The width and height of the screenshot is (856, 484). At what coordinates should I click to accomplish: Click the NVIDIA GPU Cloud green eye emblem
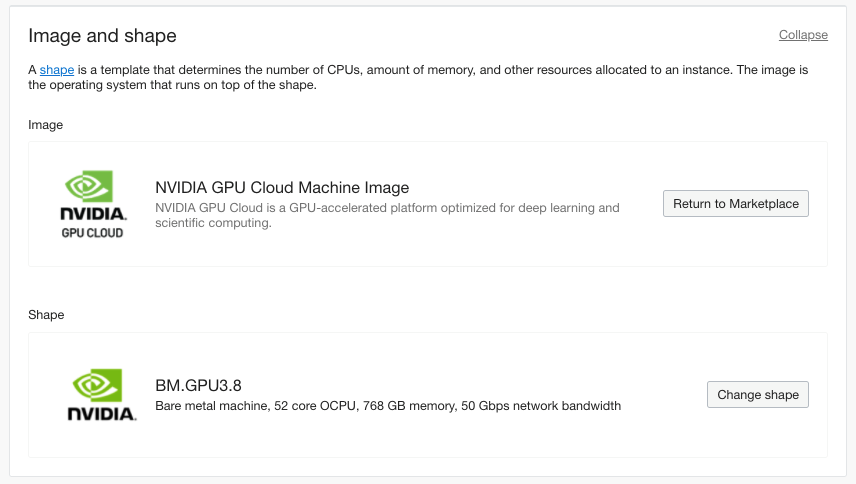pos(92,186)
